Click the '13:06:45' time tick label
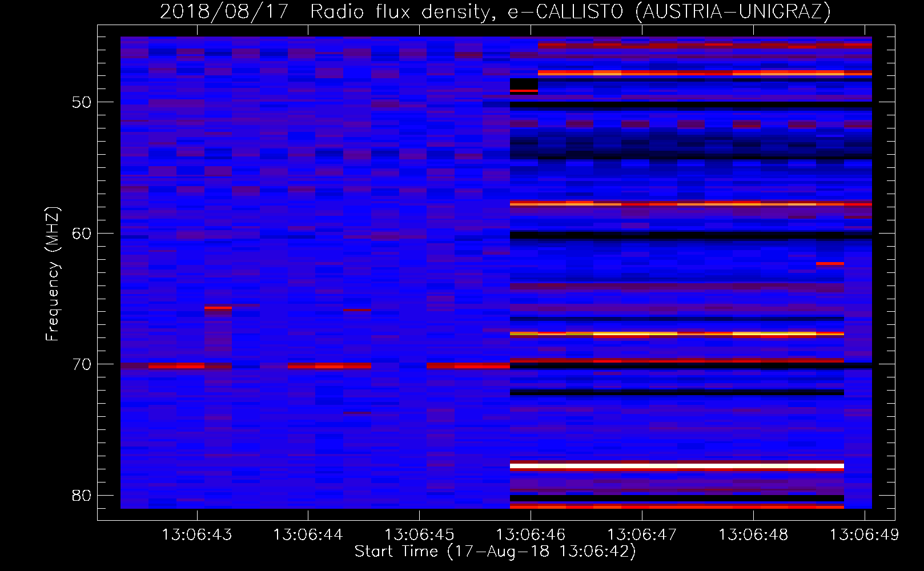 coord(419,535)
